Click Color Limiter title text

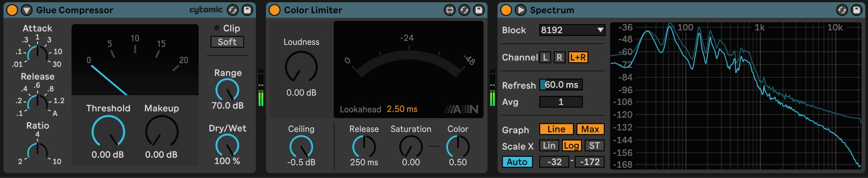(x=313, y=10)
